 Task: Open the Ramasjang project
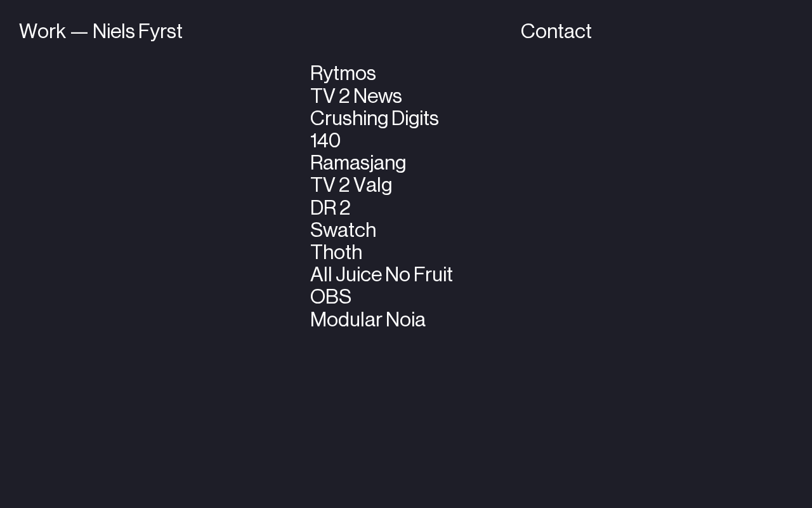click(x=358, y=163)
